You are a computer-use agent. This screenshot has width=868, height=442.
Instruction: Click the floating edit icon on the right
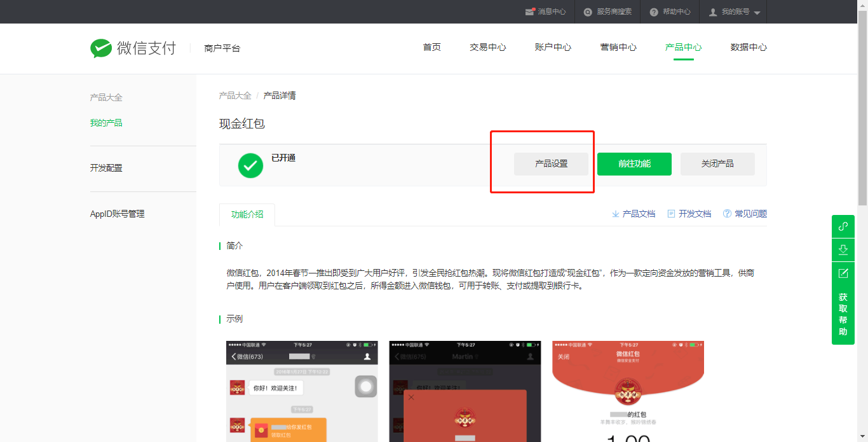click(x=843, y=273)
